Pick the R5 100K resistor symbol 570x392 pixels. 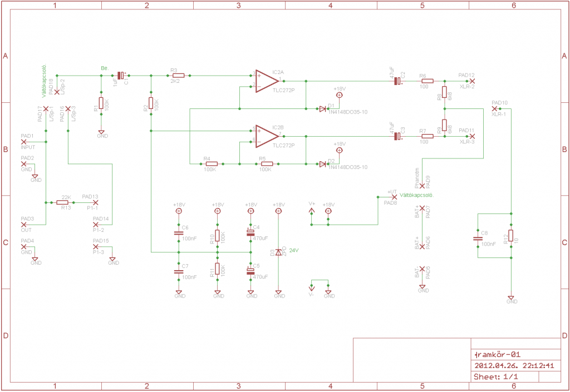(x=267, y=164)
